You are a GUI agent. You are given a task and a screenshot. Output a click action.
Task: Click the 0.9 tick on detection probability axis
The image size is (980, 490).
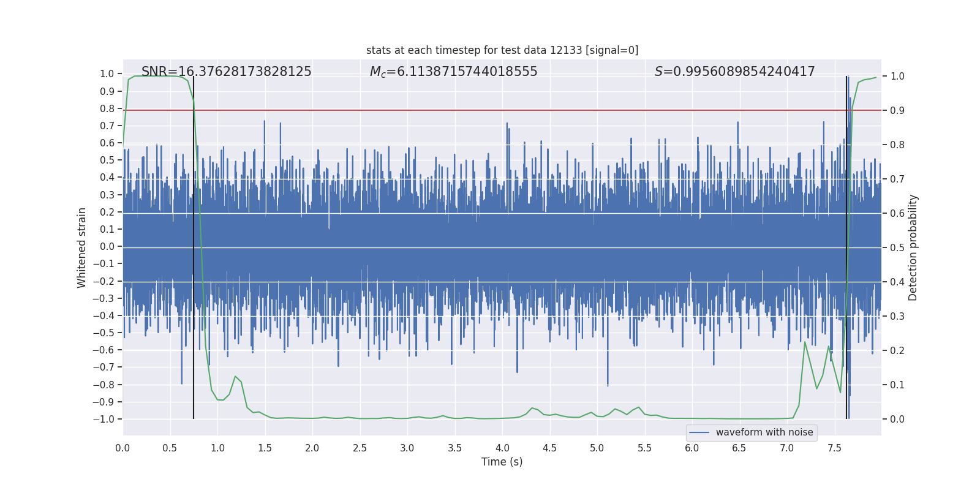[x=897, y=110]
